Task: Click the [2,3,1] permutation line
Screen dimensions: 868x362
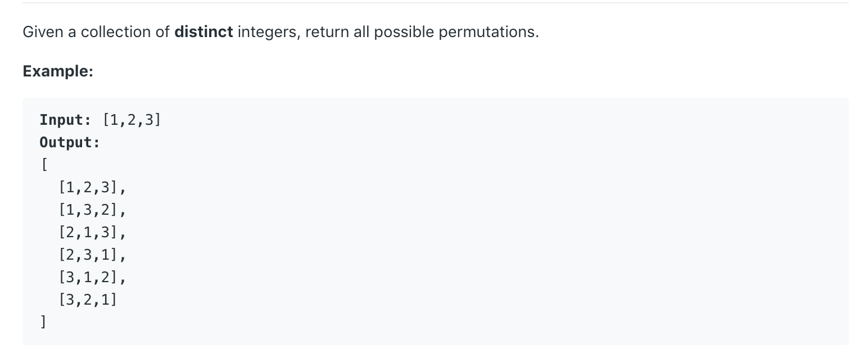Action: click(x=92, y=255)
